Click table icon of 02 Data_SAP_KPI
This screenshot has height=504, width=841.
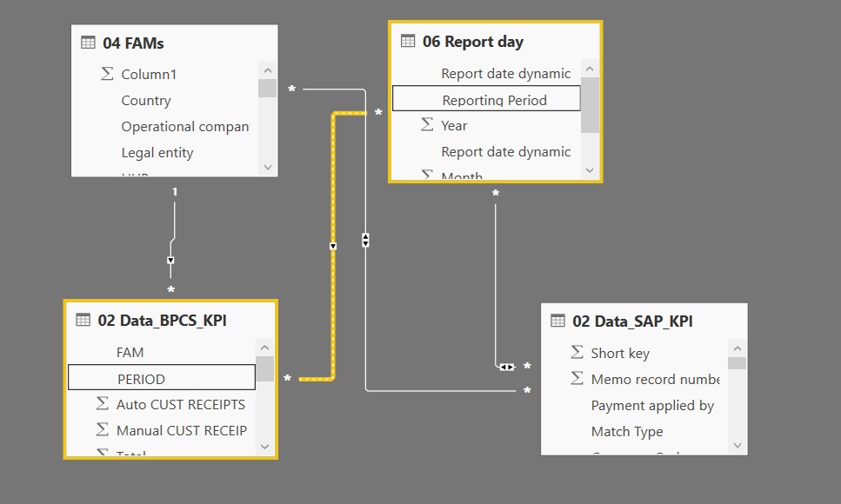pos(557,321)
